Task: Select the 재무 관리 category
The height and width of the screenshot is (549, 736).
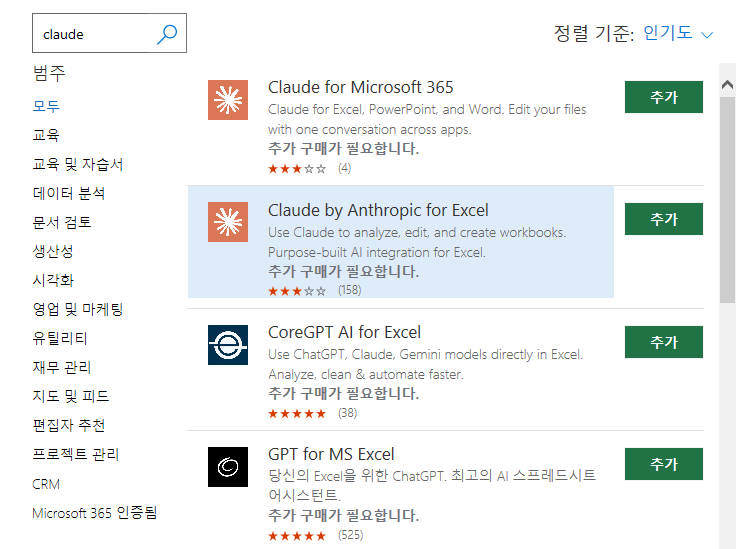Action: [61, 367]
